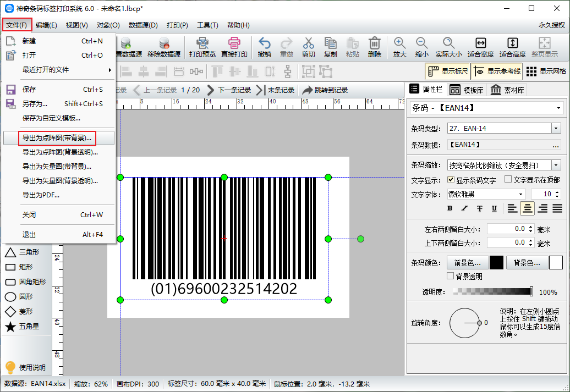Choose Save As (另存为) menu item
This screenshot has height=392, width=570.
(59, 103)
